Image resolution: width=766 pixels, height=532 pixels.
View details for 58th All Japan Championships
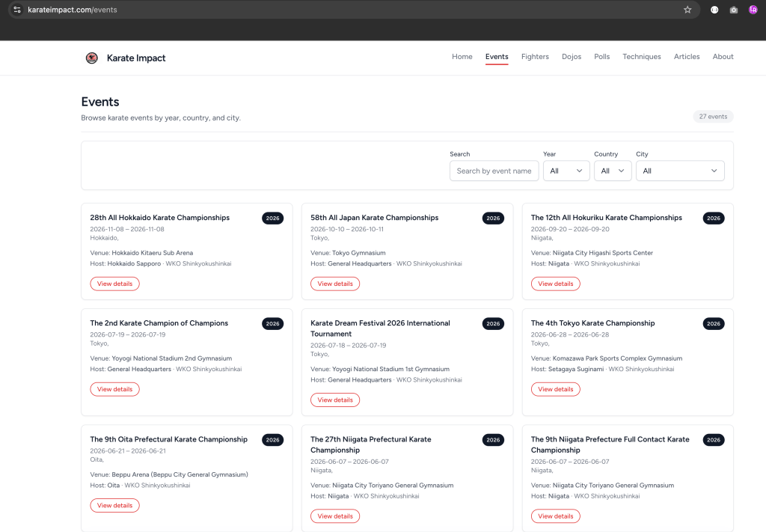click(x=335, y=284)
